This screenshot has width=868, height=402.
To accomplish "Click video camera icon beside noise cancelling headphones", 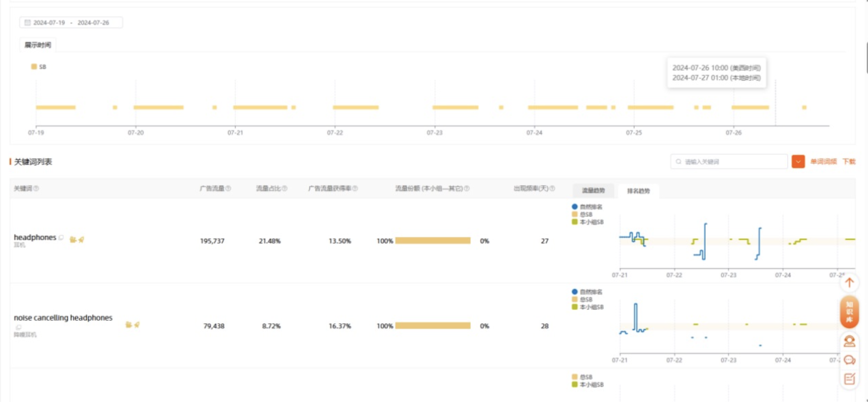I will click(x=128, y=324).
